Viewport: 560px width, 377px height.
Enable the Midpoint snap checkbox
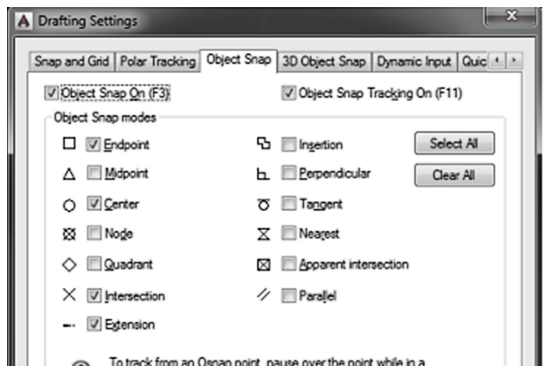[x=94, y=173]
